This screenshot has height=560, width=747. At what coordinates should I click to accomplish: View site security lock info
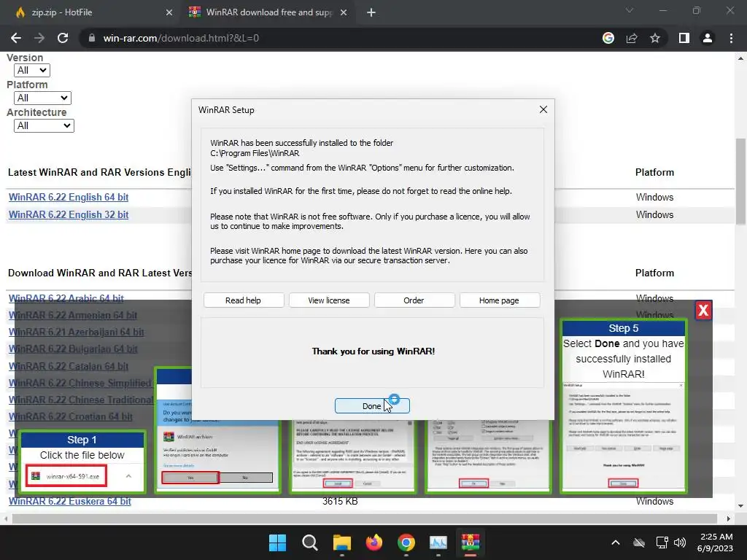(x=92, y=38)
